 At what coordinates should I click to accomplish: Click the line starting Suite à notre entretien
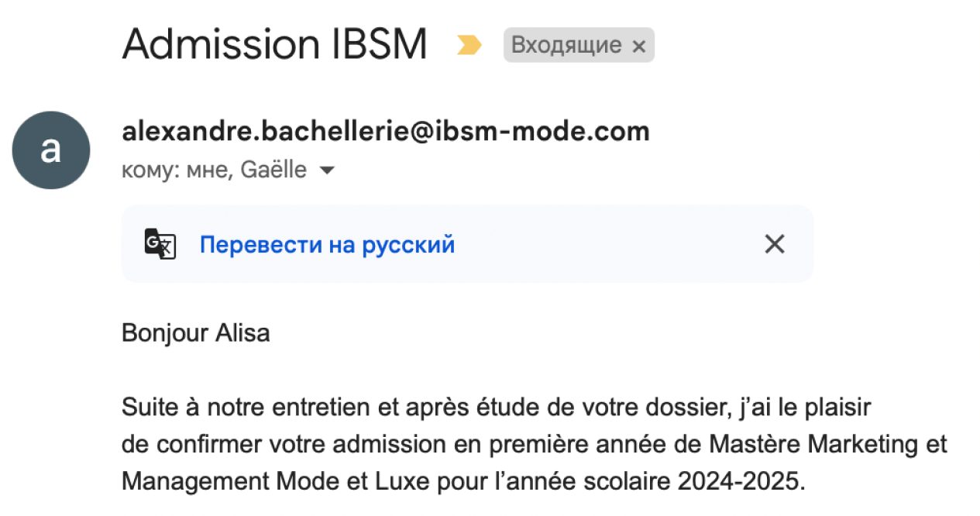pos(496,408)
